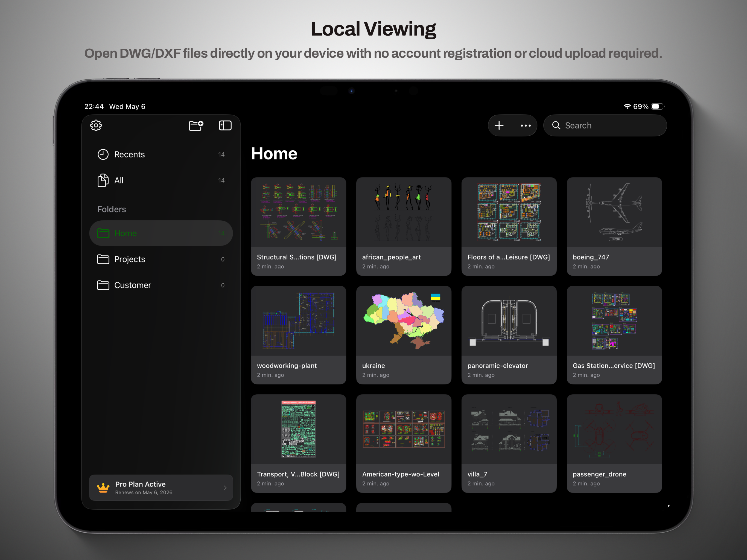Click the Projects count 0
The width and height of the screenshot is (747, 560).
[223, 259]
